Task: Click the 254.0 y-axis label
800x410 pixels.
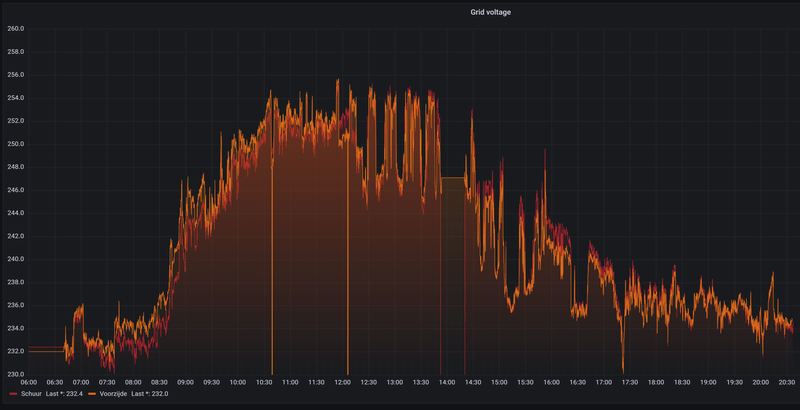Action: (x=16, y=98)
